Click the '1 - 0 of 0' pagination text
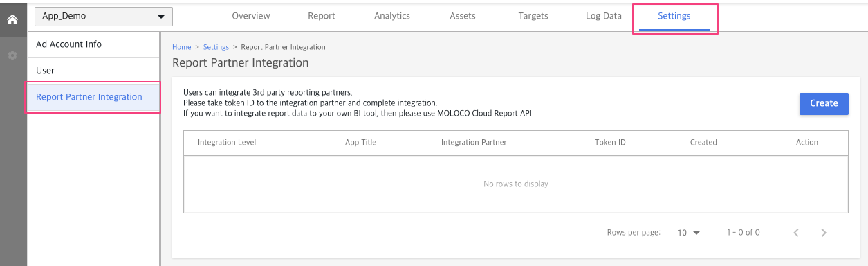 [744, 233]
